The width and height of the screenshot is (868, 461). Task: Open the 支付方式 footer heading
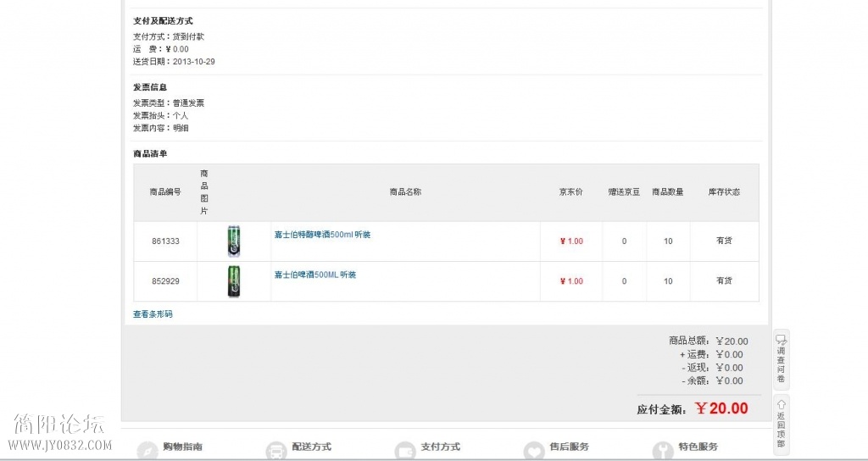click(x=441, y=447)
